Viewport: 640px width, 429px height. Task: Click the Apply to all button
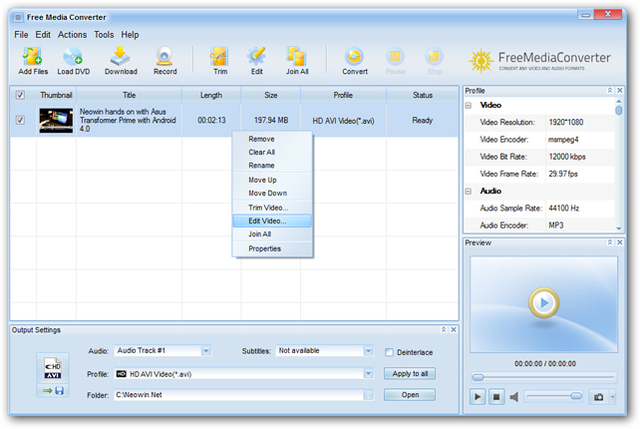click(x=410, y=373)
